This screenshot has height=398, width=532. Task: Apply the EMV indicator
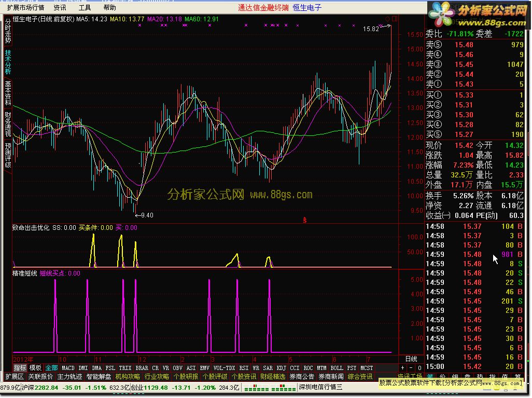pyautogui.click(x=205, y=368)
